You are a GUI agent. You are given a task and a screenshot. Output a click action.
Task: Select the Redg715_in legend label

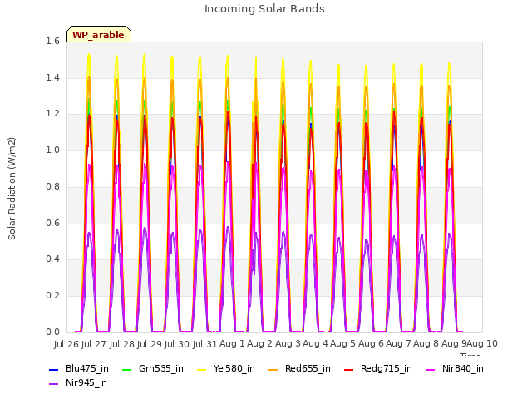[x=386, y=369]
